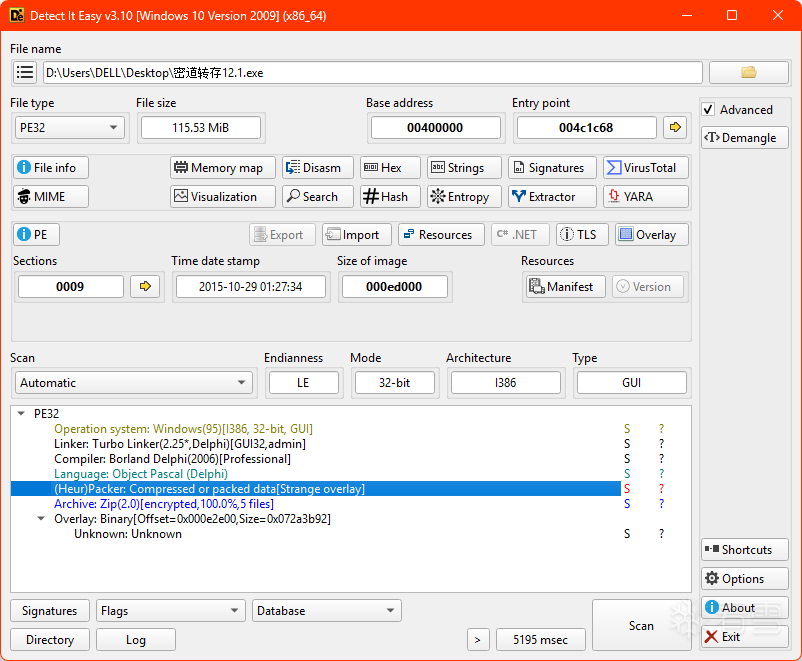Viewport: 802px width, 661px height.
Task: Compute the file Hash
Action: 390,196
